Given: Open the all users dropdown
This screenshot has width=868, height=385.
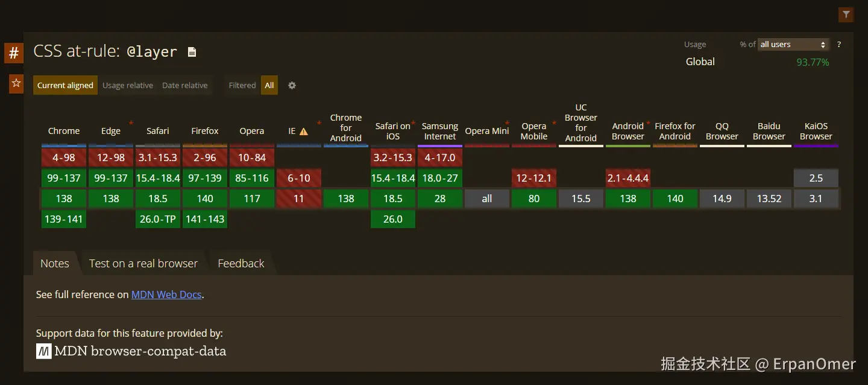Looking at the screenshot, I should pos(793,45).
